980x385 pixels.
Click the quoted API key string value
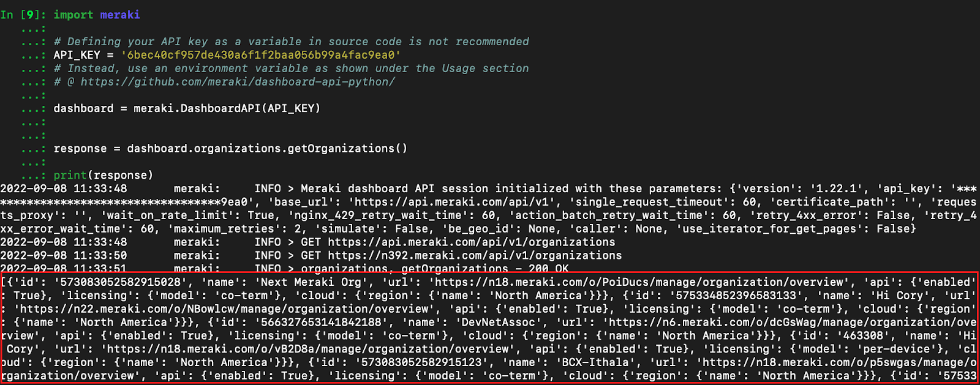260,55
